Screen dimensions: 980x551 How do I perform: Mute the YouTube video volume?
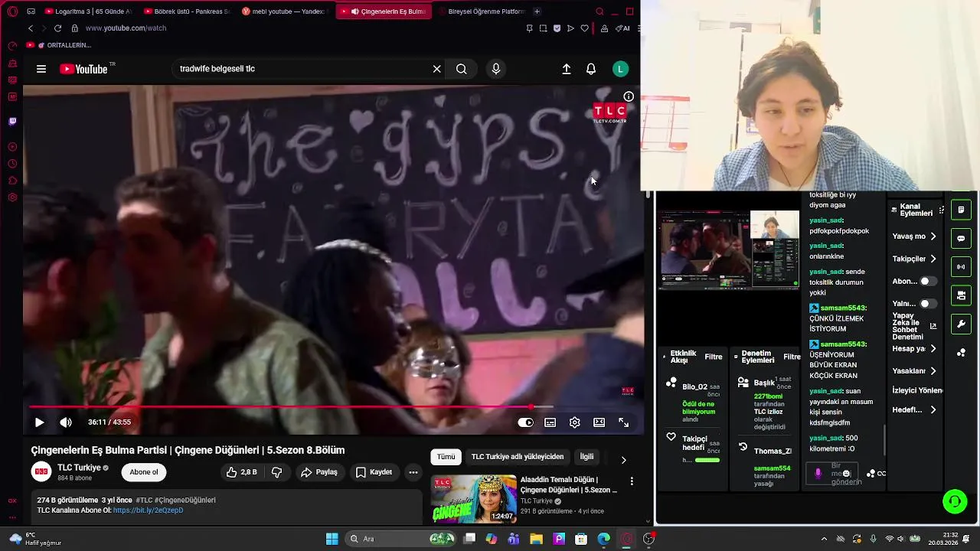(66, 422)
